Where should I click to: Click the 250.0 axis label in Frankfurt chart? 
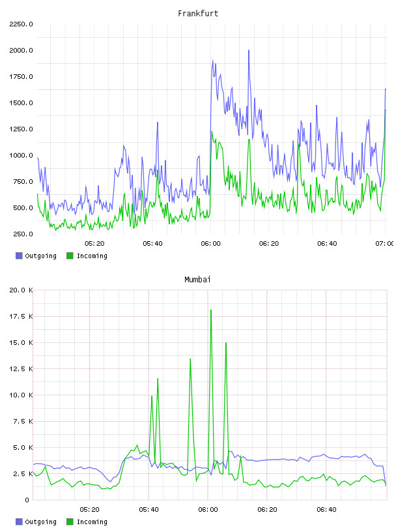coord(23,234)
